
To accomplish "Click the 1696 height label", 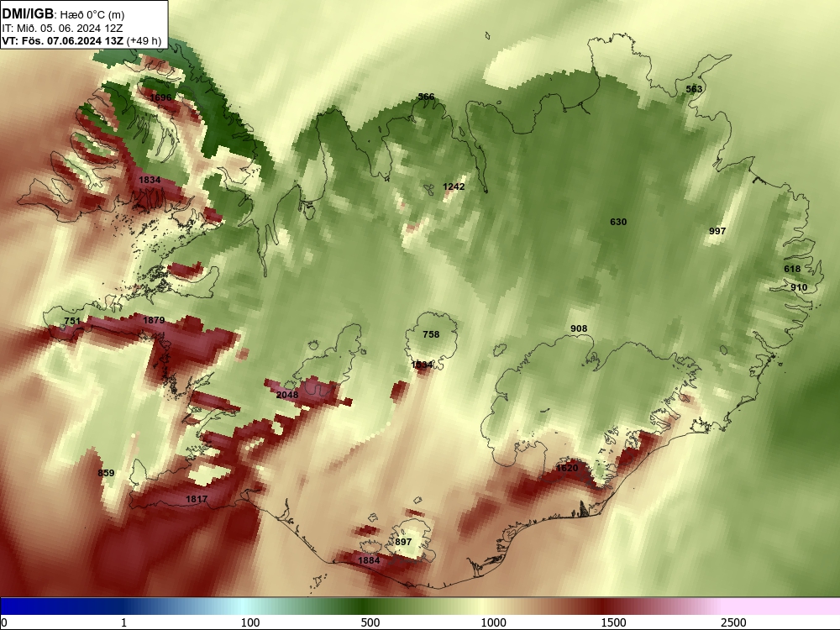I will click(x=160, y=97).
